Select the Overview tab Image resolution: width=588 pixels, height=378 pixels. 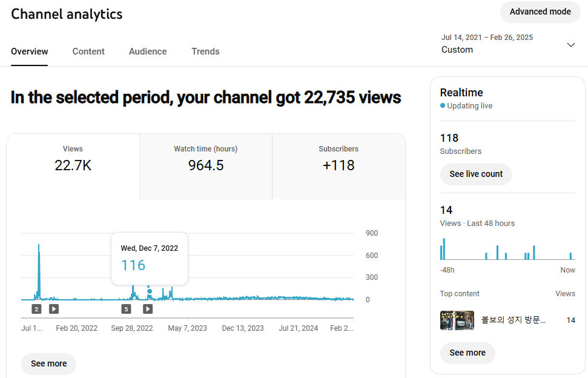tap(30, 51)
